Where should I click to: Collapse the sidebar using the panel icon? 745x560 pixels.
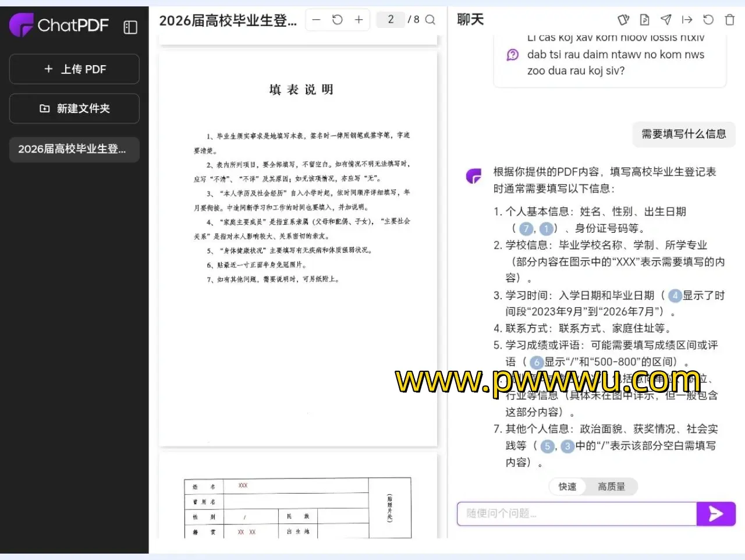click(130, 27)
